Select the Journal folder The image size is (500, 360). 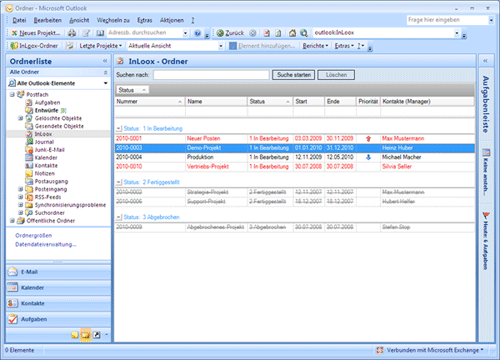44,142
